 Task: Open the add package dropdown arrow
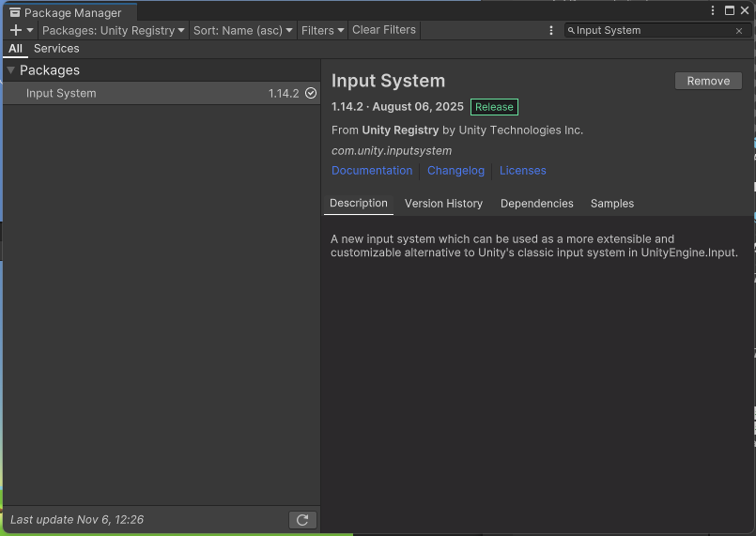tap(30, 30)
